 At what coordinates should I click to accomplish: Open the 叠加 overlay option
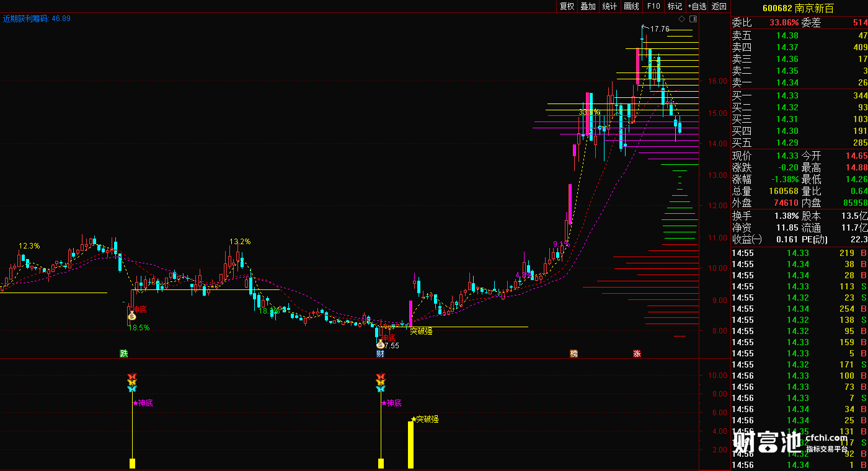[x=588, y=6]
